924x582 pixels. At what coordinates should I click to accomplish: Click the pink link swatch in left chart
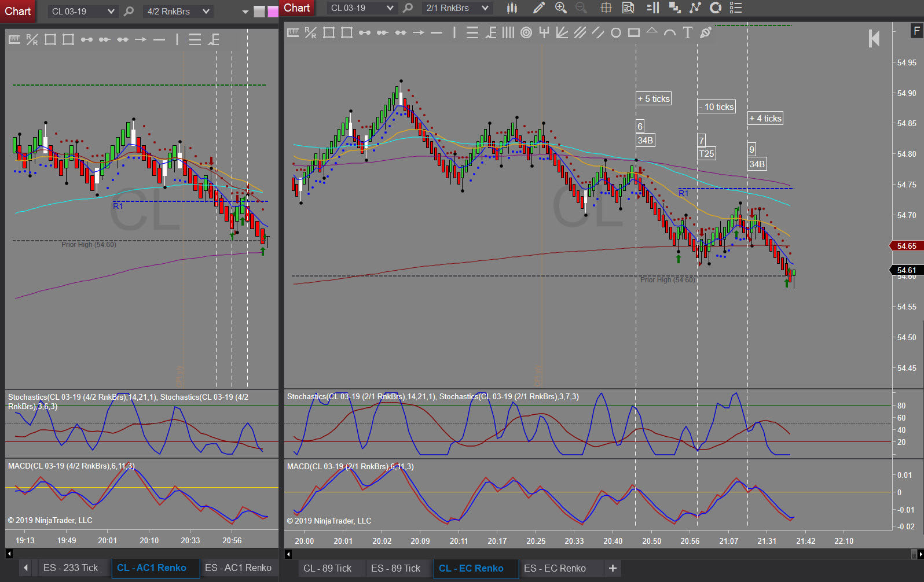273,12
